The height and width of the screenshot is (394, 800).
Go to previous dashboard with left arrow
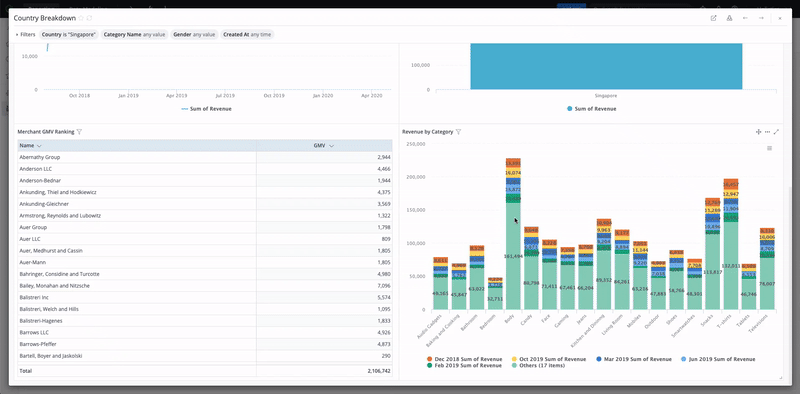(745, 18)
